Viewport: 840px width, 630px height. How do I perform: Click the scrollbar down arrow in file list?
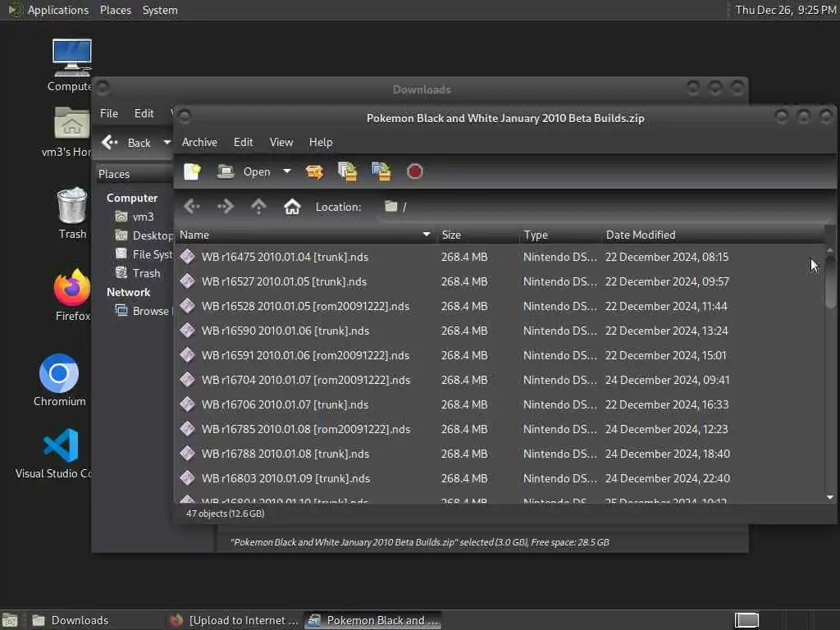830,498
